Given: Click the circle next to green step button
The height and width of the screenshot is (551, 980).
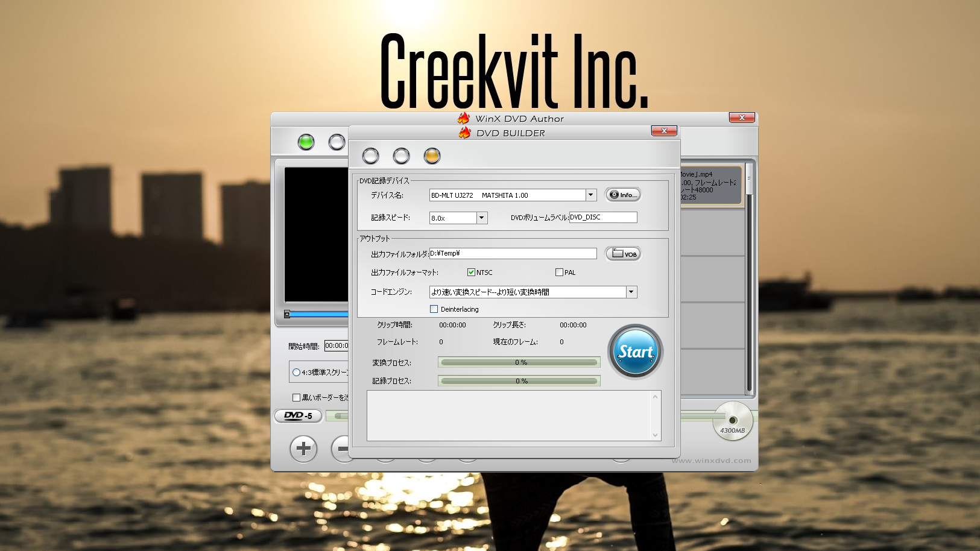Looking at the screenshot, I should (337, 142).
